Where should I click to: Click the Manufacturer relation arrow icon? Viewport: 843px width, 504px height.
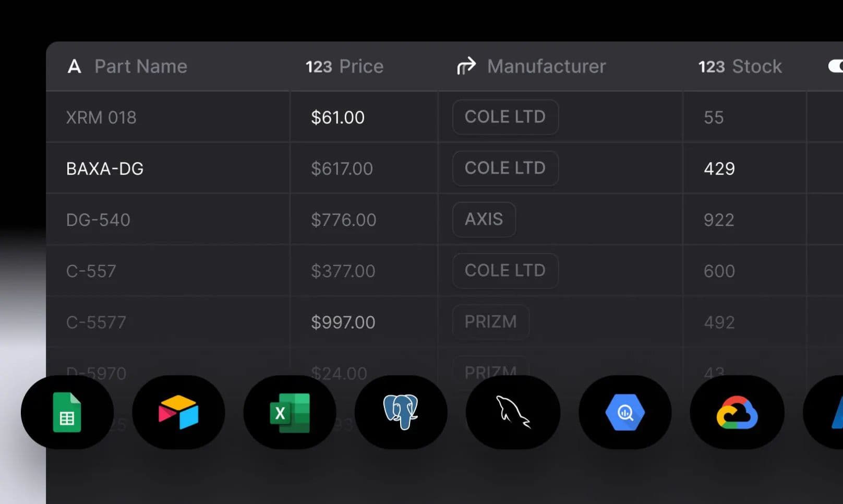coord(466,66)
